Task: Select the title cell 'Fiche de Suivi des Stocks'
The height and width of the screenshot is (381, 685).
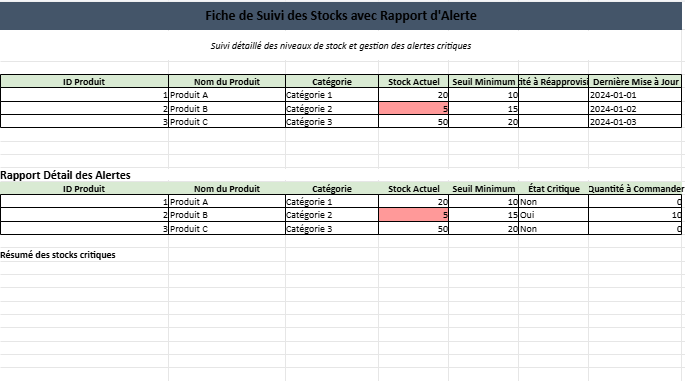Action: click(x=341, y=16)
